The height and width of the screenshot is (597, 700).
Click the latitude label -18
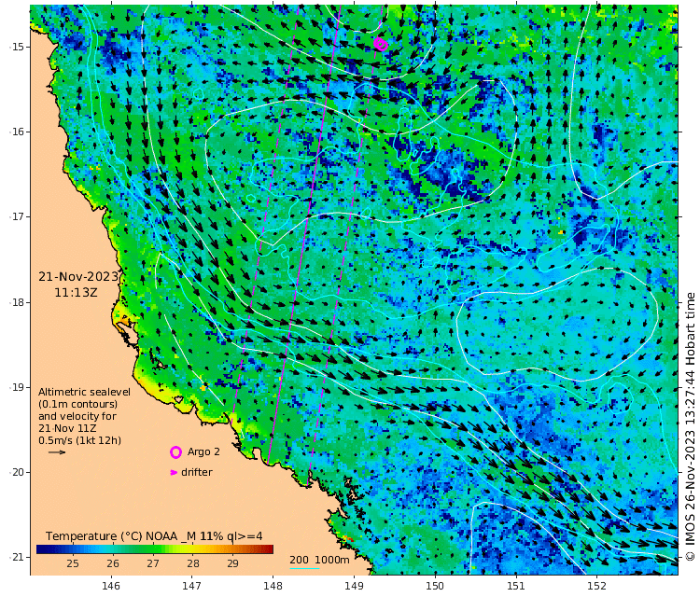coord(17,302)
